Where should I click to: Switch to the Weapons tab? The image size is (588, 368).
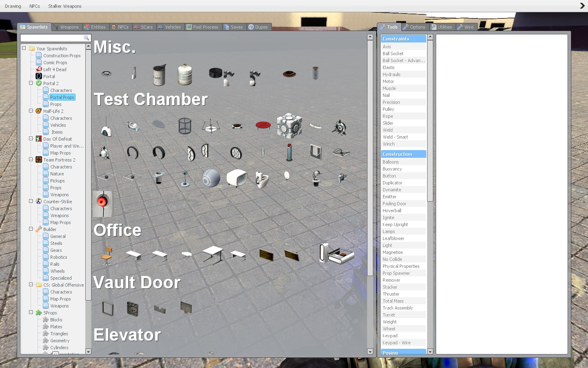(67, 27)
